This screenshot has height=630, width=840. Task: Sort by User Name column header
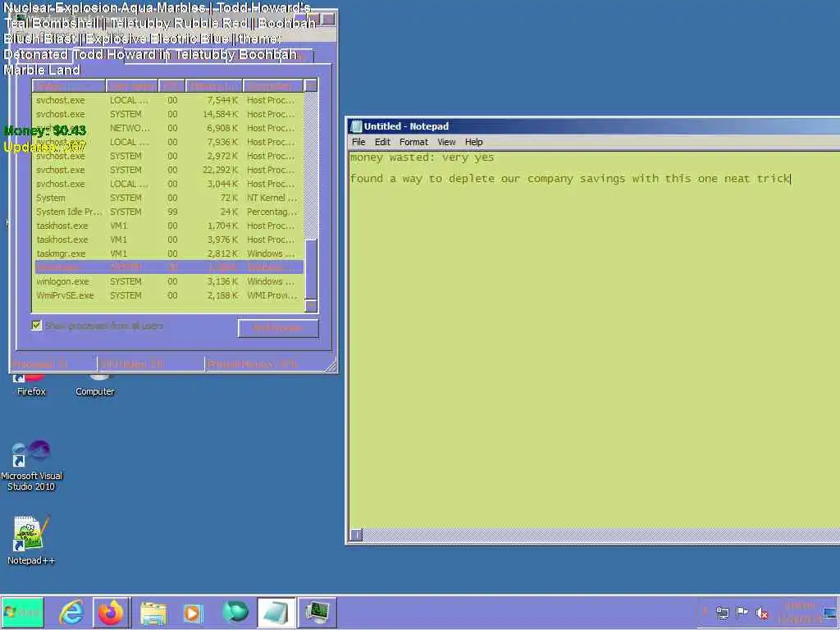click(132, 85)
